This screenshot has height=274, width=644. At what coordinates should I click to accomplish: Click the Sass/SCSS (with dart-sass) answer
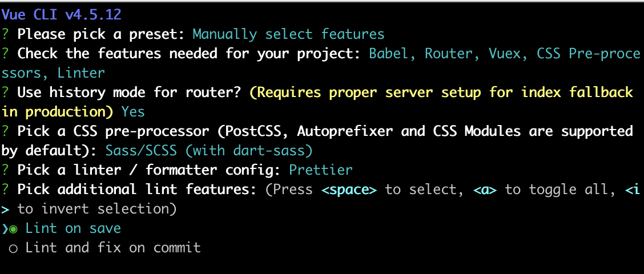click(209, 151)
